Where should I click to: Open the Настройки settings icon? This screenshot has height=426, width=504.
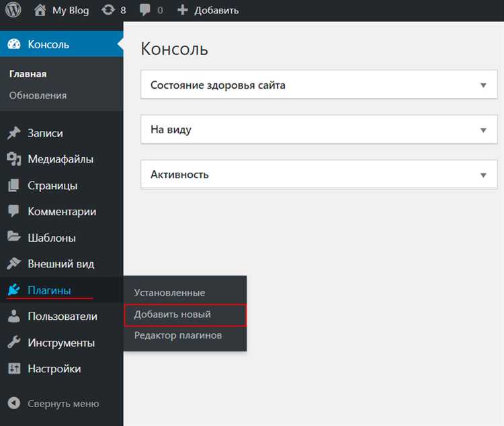click(14, 369)
